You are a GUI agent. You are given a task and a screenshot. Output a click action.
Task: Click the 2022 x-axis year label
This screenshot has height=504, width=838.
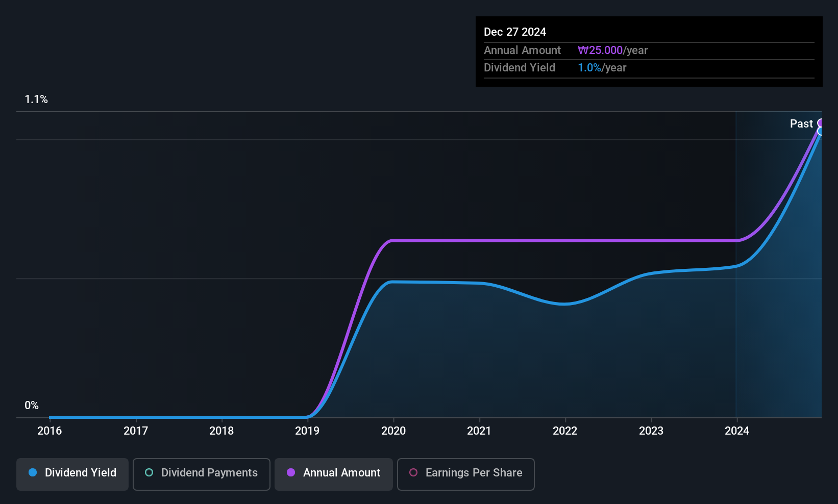(x=565, y=431)
